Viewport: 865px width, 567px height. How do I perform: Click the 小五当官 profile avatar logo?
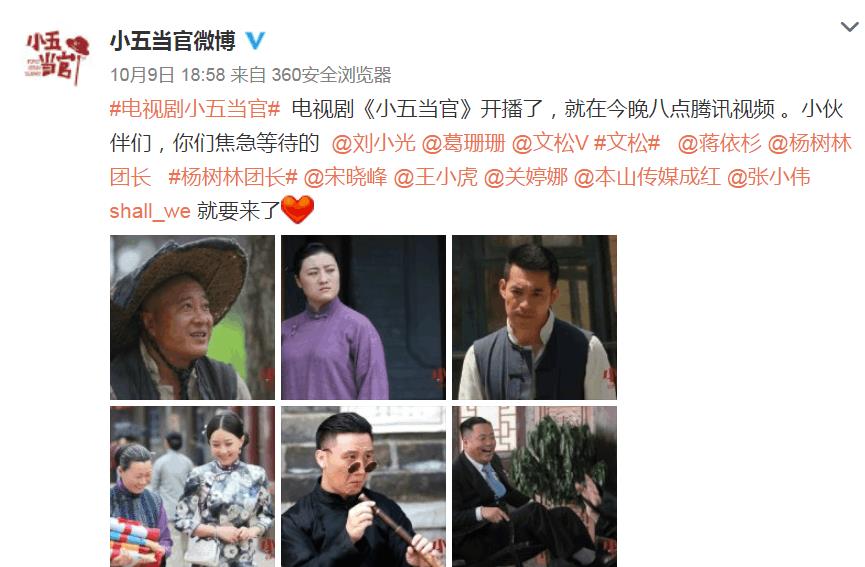[x=56, y=58]
